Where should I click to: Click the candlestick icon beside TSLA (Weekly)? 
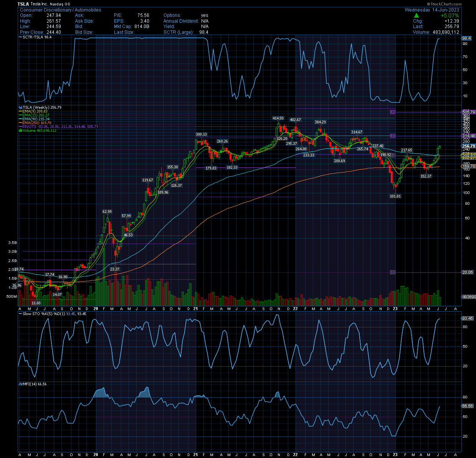coord(21,108)
